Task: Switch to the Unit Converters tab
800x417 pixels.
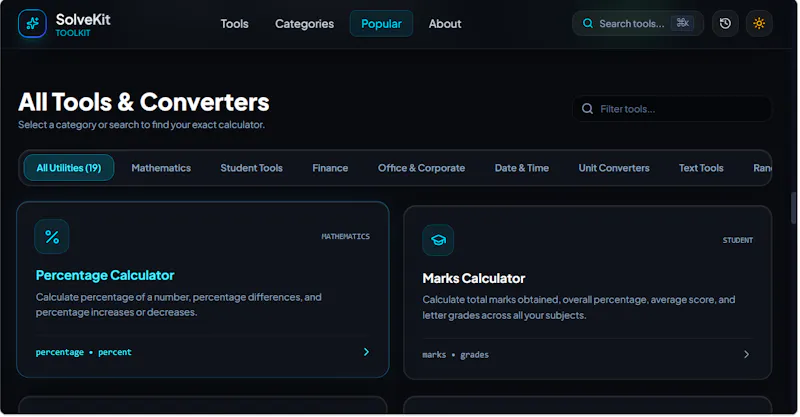Action: point(614,168)
